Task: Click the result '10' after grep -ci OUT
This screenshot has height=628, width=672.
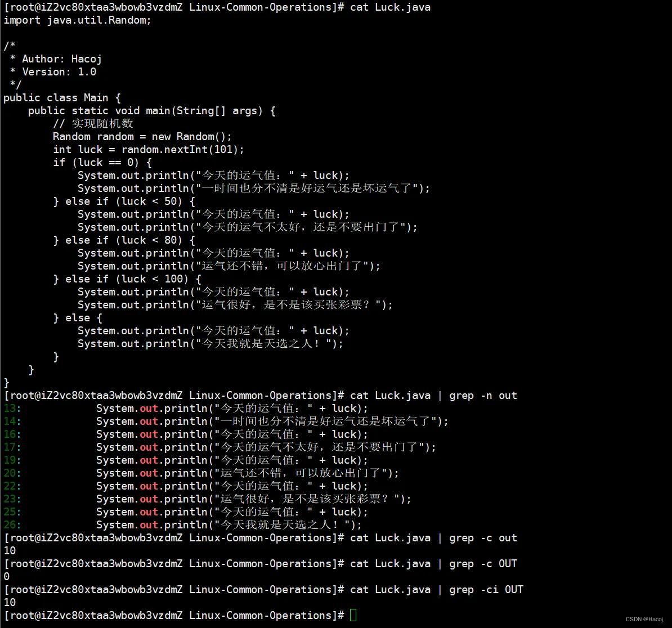Action: tap(10, 603)
